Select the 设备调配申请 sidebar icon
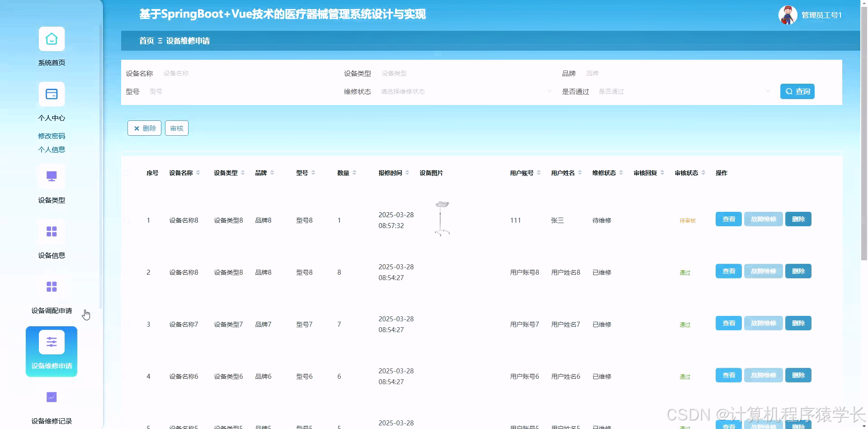Viewport: 868px width, 429px height. click(x=51, y=287)
